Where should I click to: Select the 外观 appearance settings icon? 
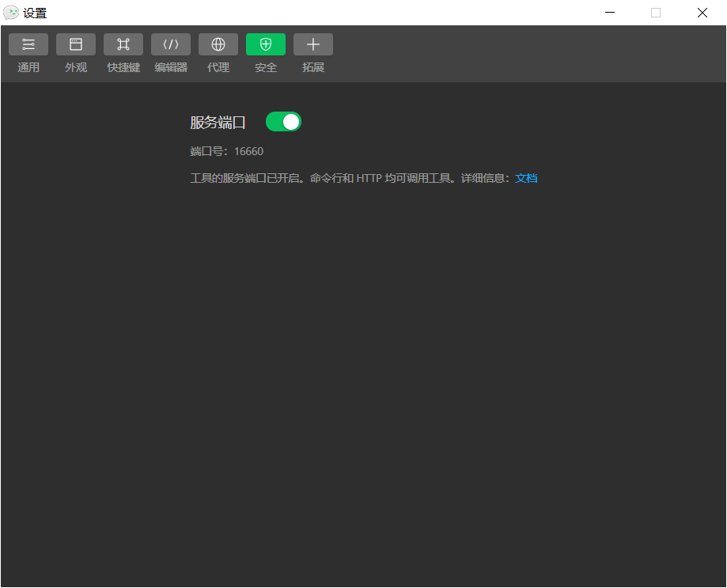coord(76,51)
